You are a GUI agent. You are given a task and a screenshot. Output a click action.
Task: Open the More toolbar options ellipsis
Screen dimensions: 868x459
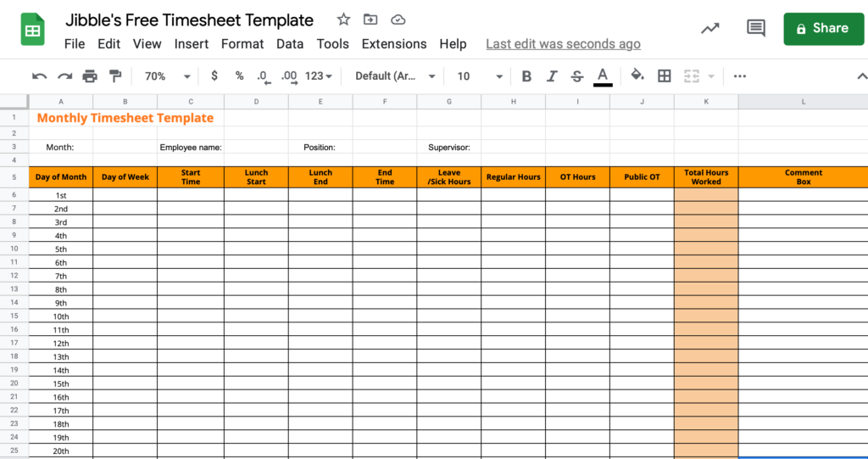[739, 76]
